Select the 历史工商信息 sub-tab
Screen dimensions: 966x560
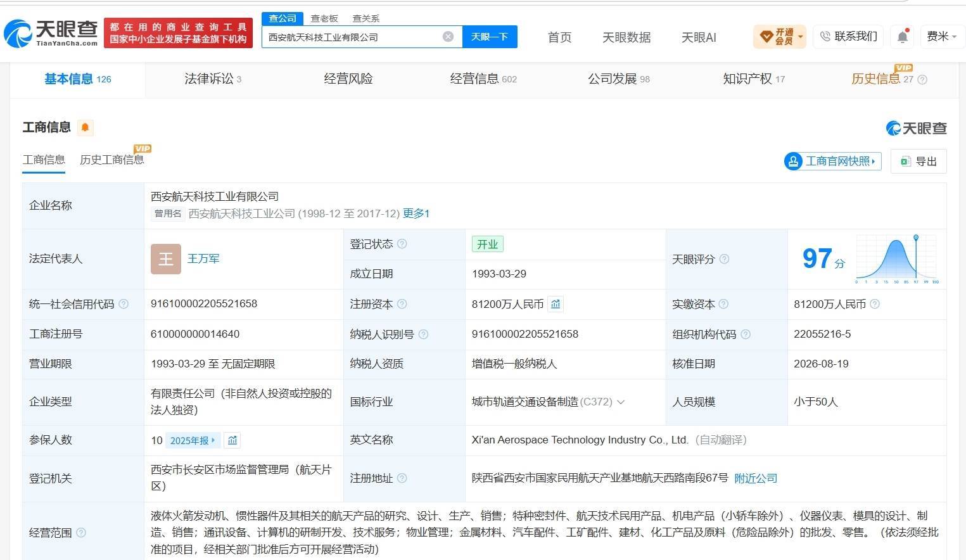coord(112,160)
